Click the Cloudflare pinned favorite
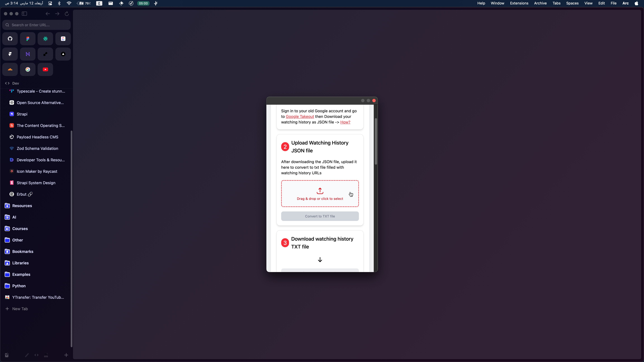The height and width of the screenshot is (362, 644). pyautogui.click(x=10, y=69)
